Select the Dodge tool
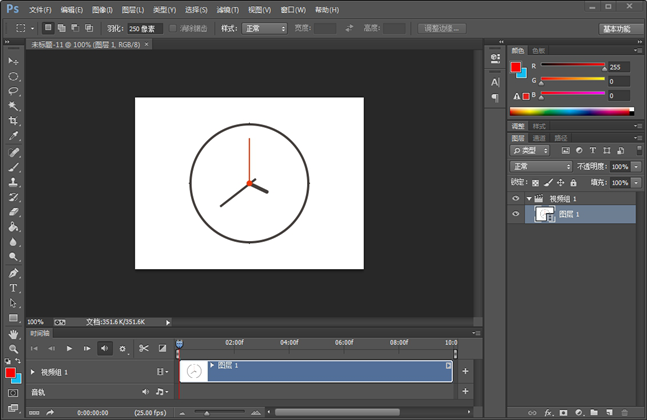 pyautogui.click(x=13, y=257)
